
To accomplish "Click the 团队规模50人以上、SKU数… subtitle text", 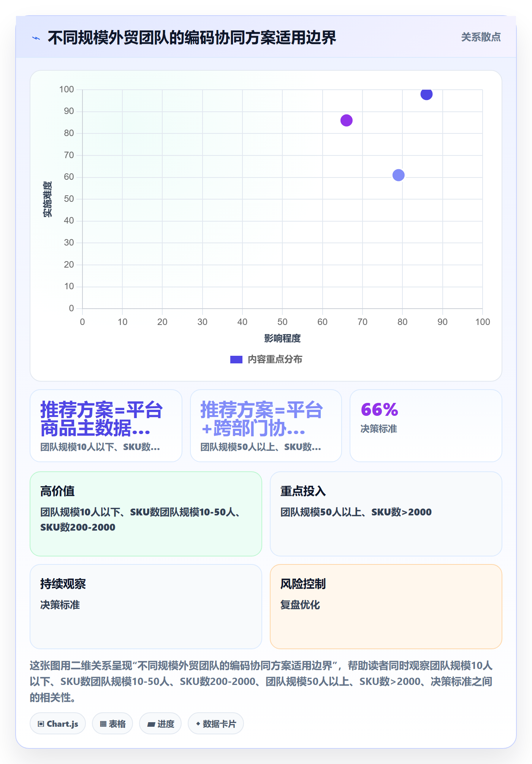I will click(261, 447).
